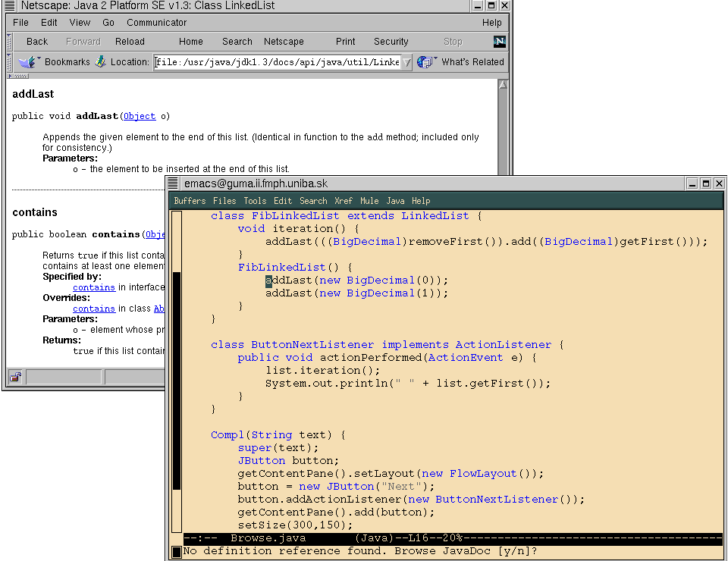Follow the Object link in addLast signature
This screenshot has height=561, width=728.
tap(140, 116)
